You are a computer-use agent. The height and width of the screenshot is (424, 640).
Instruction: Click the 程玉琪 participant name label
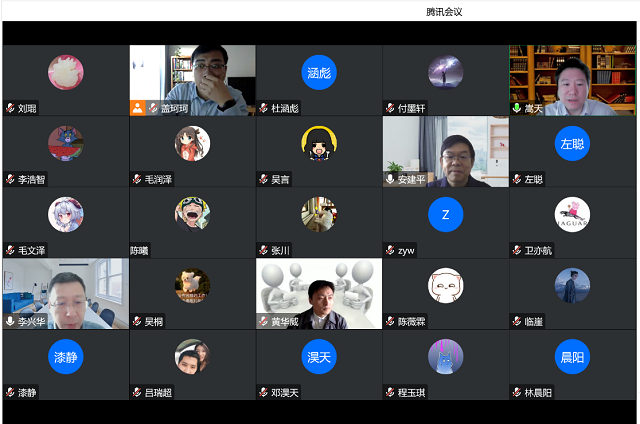pyautogui.click(x=411, y=393)
